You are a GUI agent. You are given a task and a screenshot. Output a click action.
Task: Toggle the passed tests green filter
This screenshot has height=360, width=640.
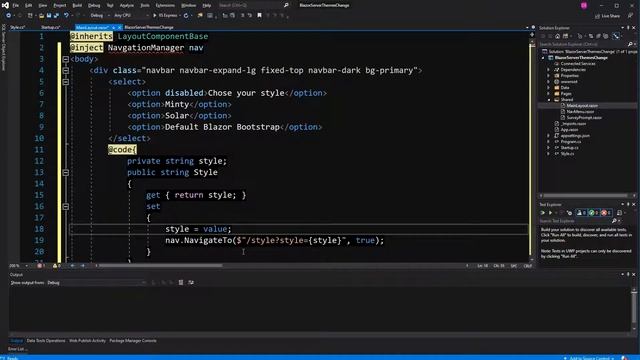pos(593,213)
